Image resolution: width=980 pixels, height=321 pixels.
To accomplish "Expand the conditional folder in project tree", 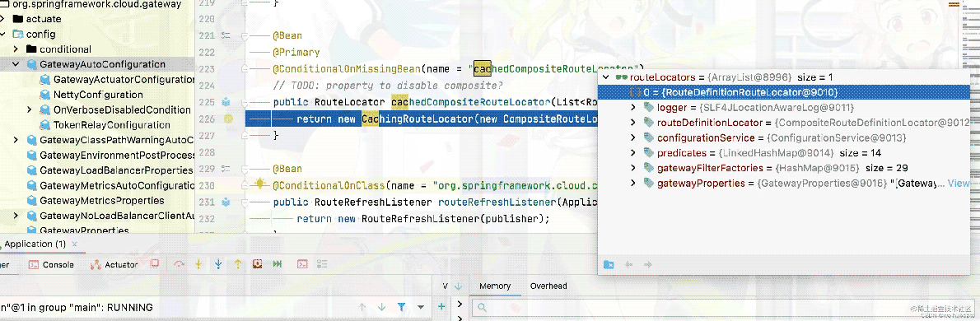I will click(x=16, y=49).
